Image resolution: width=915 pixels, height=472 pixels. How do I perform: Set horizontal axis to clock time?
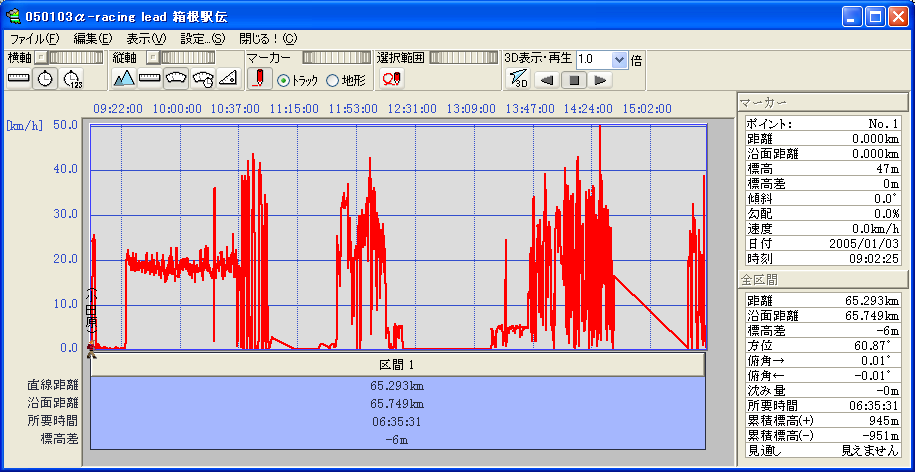pyautogui.click(x=45, y=79)
